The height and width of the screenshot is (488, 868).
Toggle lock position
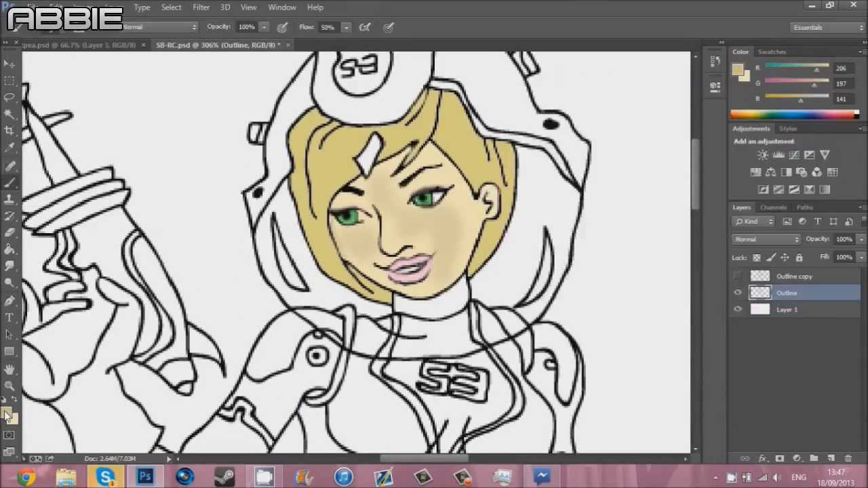tap(785, 258)
